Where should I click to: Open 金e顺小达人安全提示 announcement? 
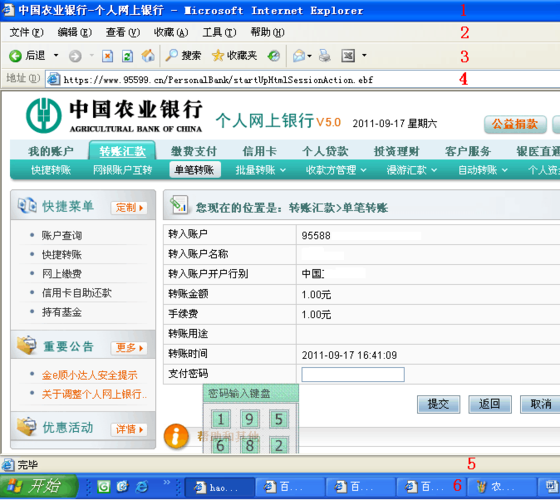pos(90,375)
